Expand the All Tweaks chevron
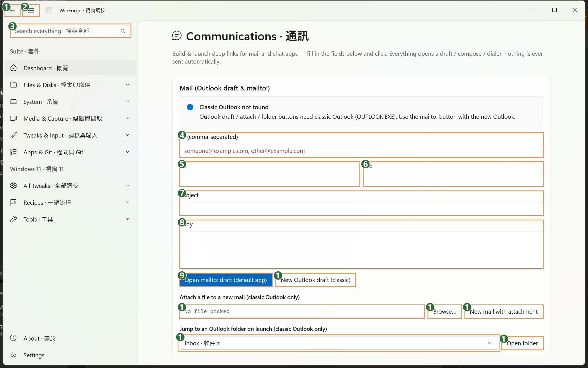The width and height of the screenshot is (588, 368). 127,186
